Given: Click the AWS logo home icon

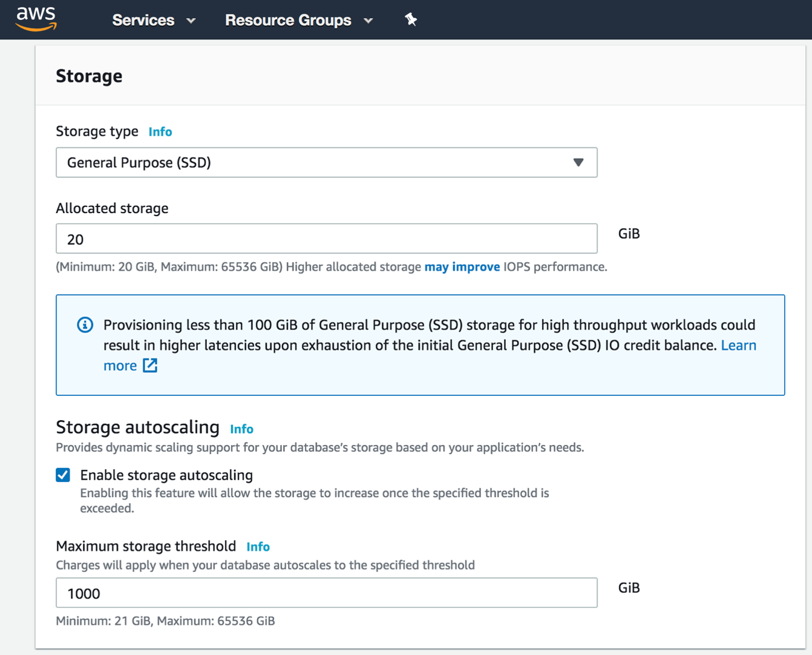Looking at the screenshot, I should 36,19.
